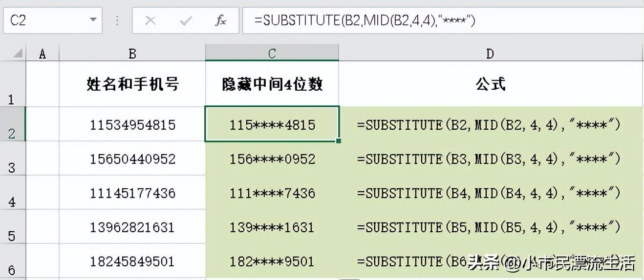Select column C header
This screenshot has height=280, width=644.
point(272,54)
